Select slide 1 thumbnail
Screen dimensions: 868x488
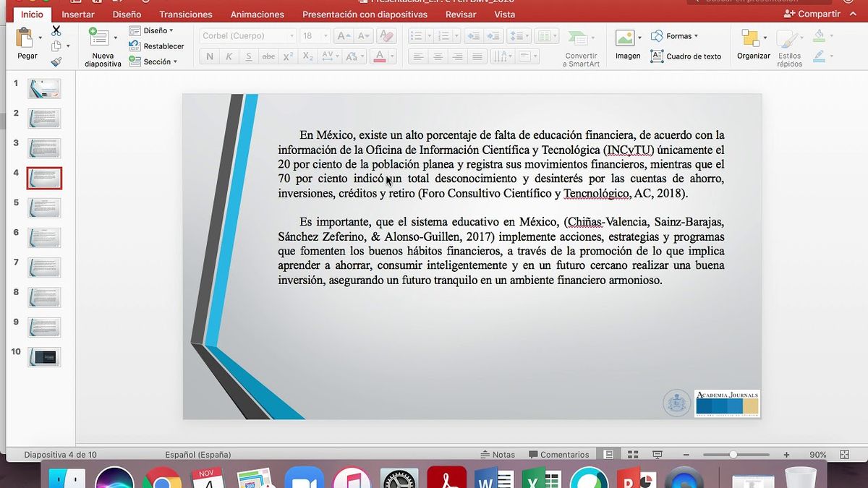(44, 88)
